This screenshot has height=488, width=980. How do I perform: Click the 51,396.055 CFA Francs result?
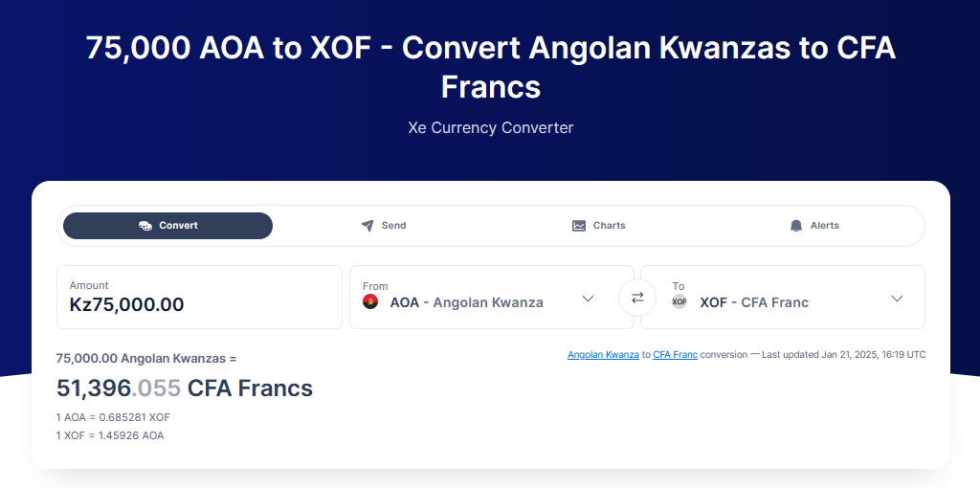tap(185, 388)
